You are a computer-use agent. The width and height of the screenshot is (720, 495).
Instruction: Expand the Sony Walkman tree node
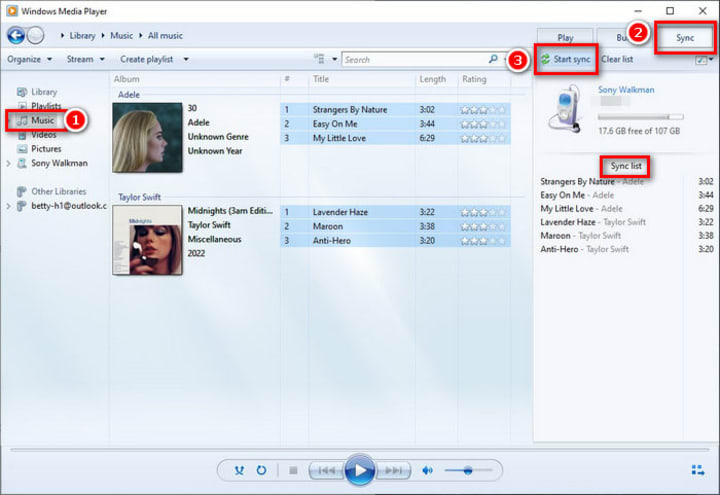[8, 163]
